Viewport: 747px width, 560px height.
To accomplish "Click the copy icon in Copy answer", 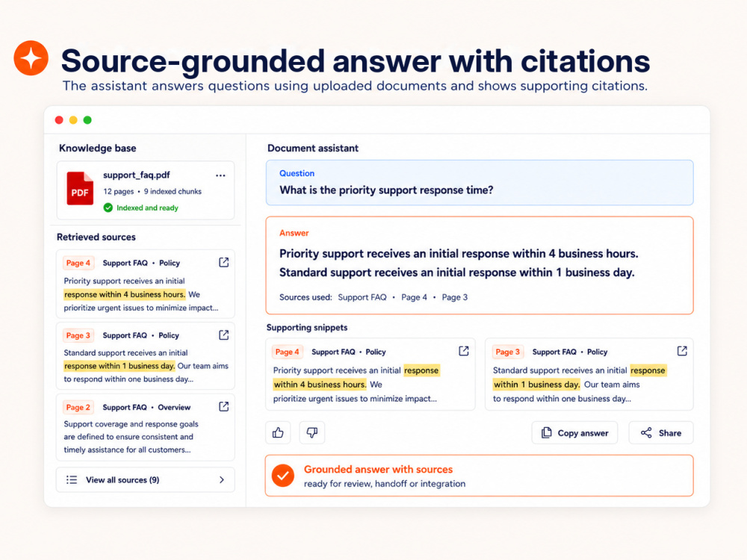I will (x=547, y=433).
